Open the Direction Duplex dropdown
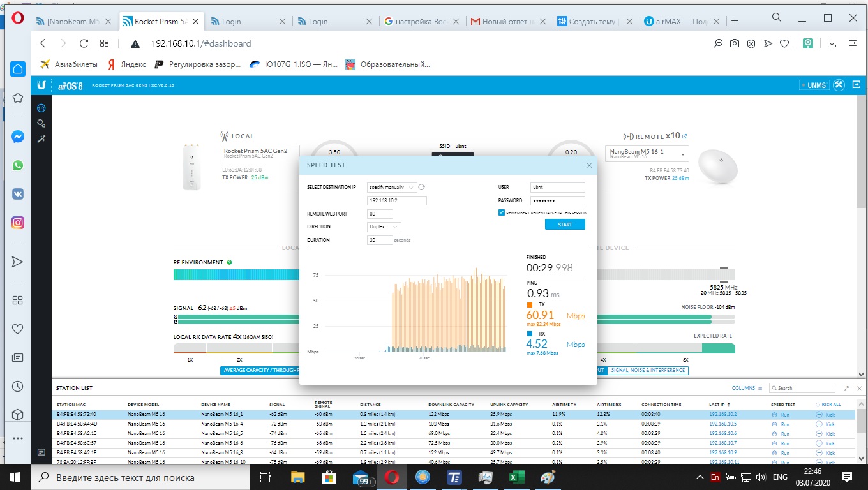Viewport: 868px width, 490px height. (x=384, y=226)
